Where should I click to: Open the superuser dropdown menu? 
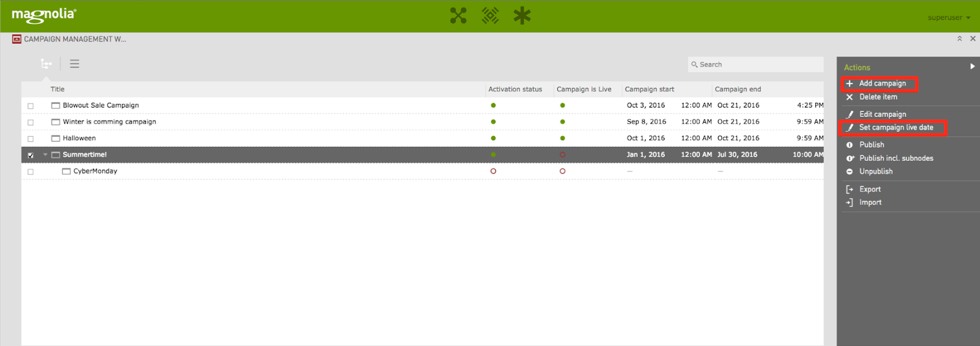(x=949, y=18)
